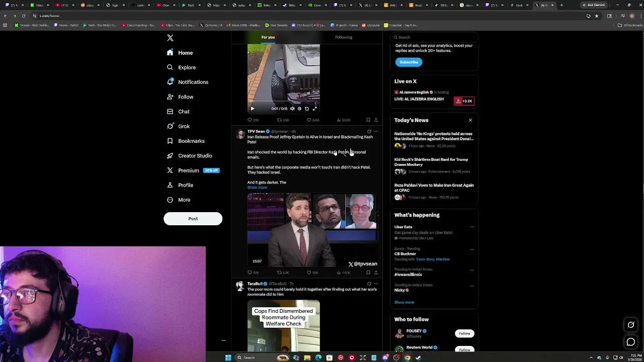The height and width of the screenshot is (362, 644).
Task: Open the More menu in sidebar
Action: (x=179, y=200)
